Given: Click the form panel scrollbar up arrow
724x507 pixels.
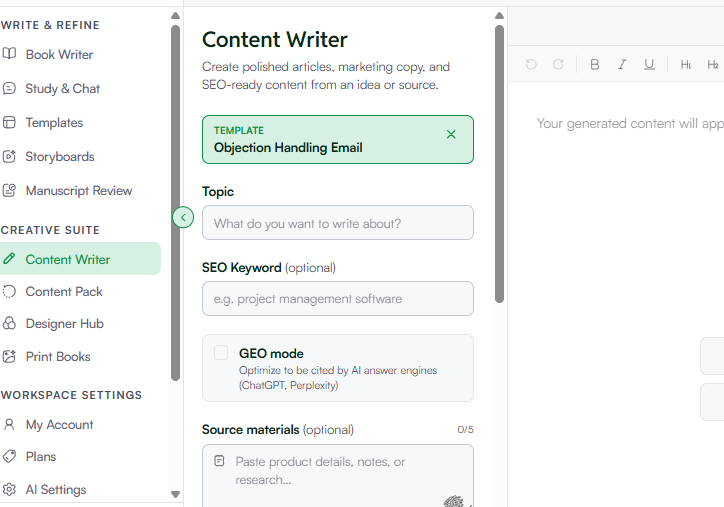Looking at the screenshot, I should coord(499,16).
